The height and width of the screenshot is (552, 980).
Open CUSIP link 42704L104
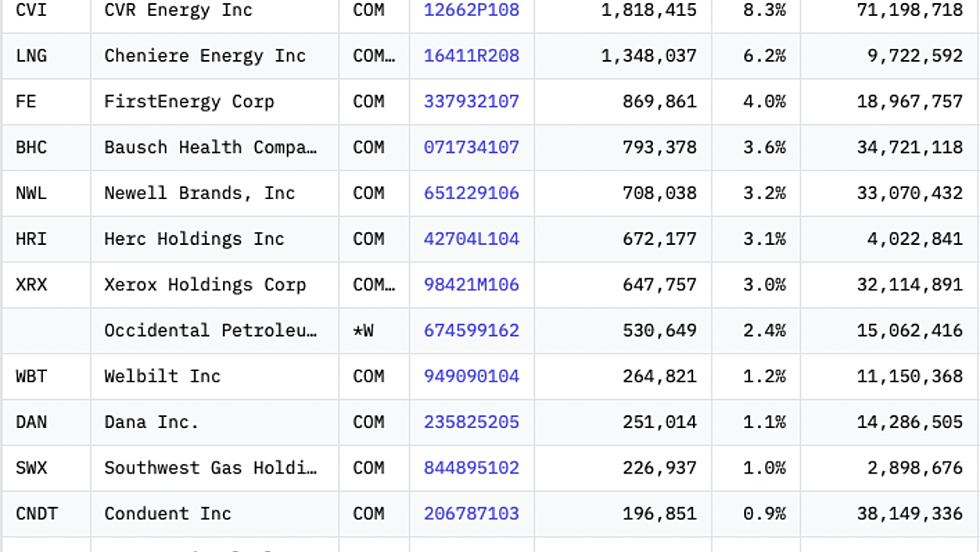tap(472, 238)
